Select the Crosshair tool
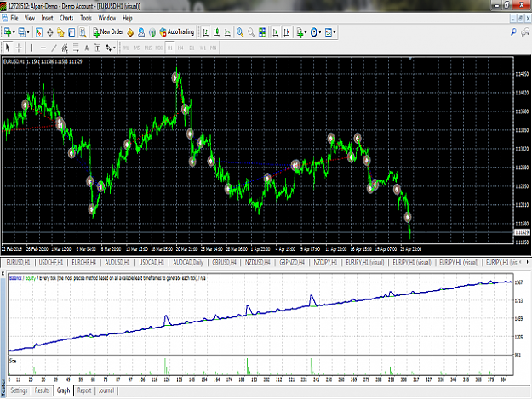The image size is (532, 399). 19,48
